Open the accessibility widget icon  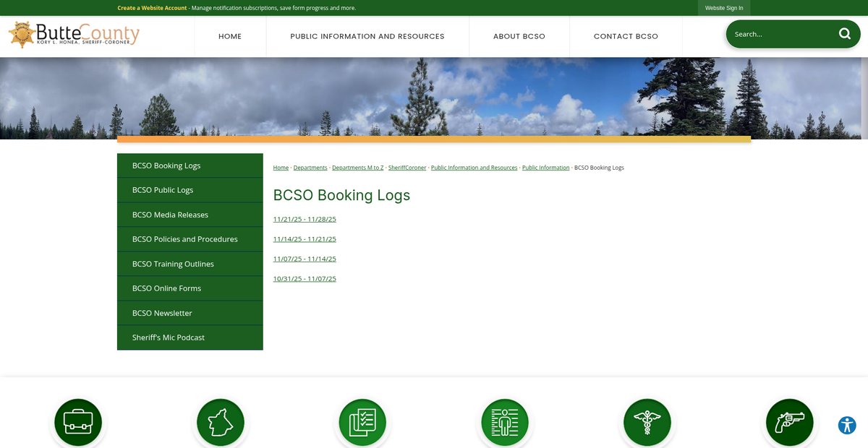click(847, 425)
